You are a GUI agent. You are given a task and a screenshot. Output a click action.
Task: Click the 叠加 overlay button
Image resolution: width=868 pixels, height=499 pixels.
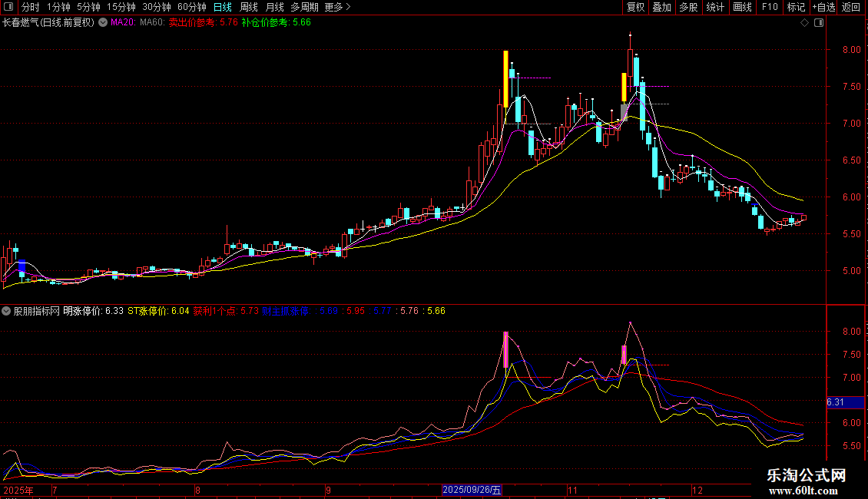[x=661, y=7]
